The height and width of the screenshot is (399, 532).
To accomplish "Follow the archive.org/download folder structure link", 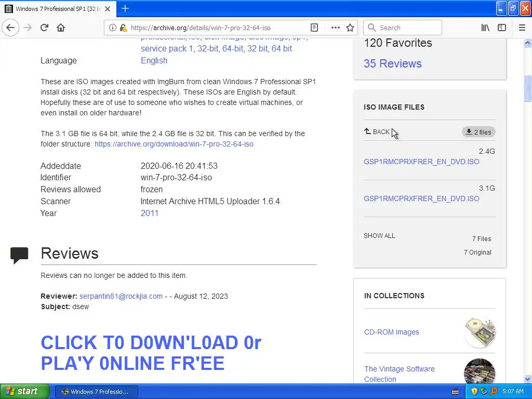I will tap(174, 144).
